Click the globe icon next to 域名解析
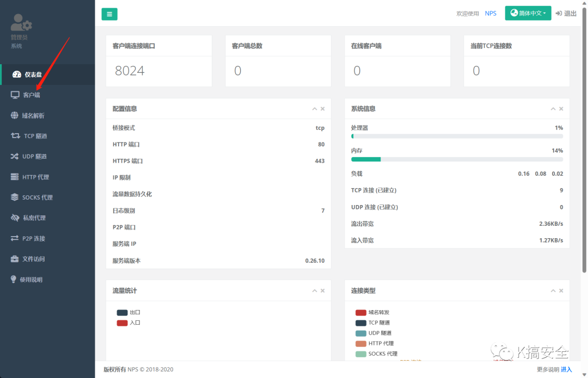Viewport: 588px width, 378px height. pos(14,115)
